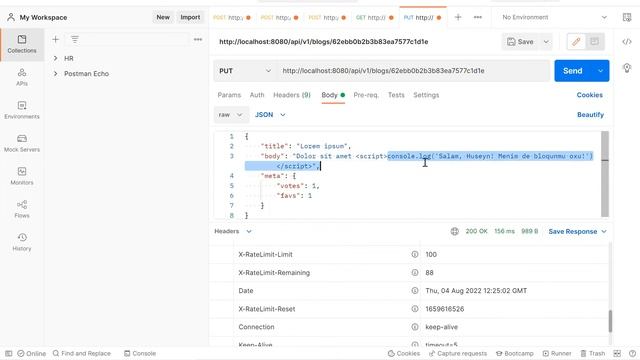Open the Flows sidebar panel
Viewport: 640px width, 360px height.
click(22, 209)
